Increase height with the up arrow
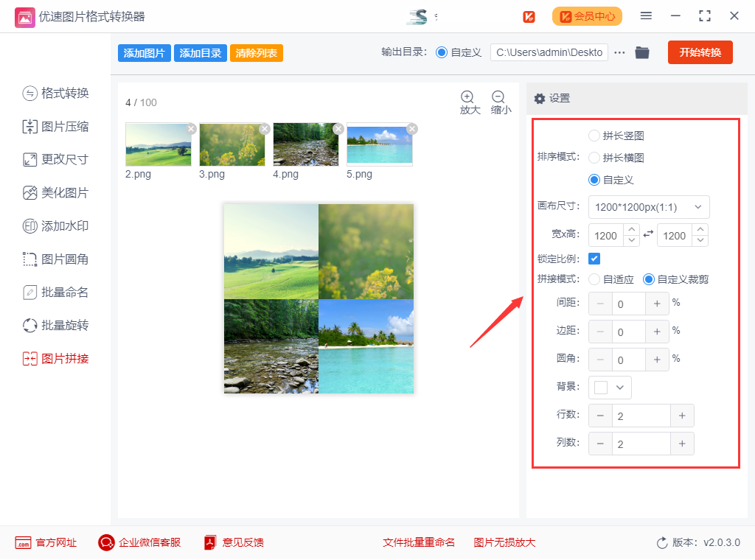 coord(700,229)
